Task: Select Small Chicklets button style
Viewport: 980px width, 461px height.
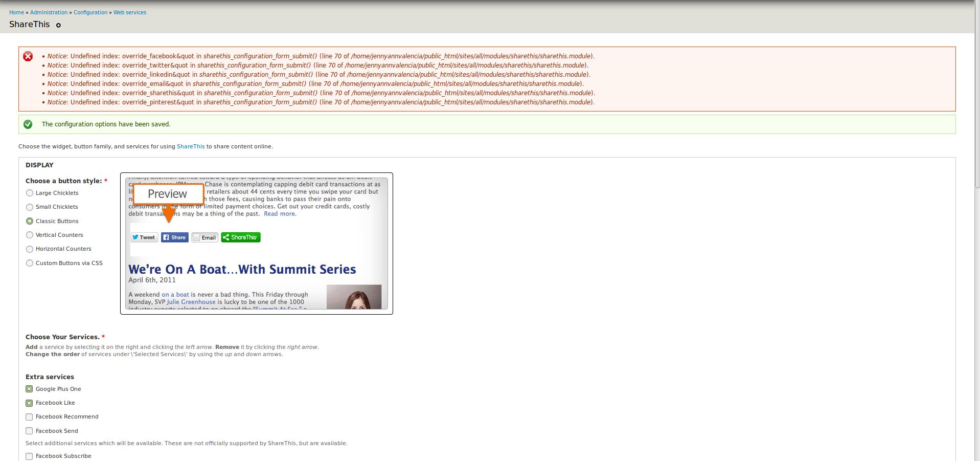Action: pos(30,207)
